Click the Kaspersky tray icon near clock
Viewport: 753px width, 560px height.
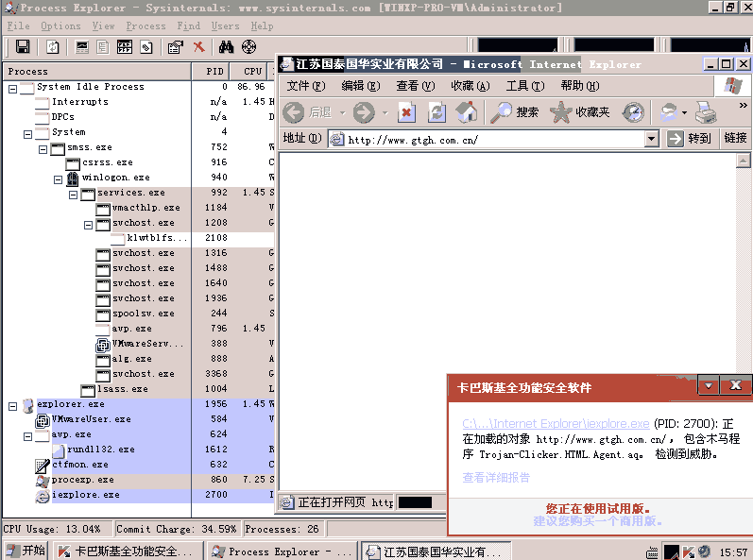689,552
